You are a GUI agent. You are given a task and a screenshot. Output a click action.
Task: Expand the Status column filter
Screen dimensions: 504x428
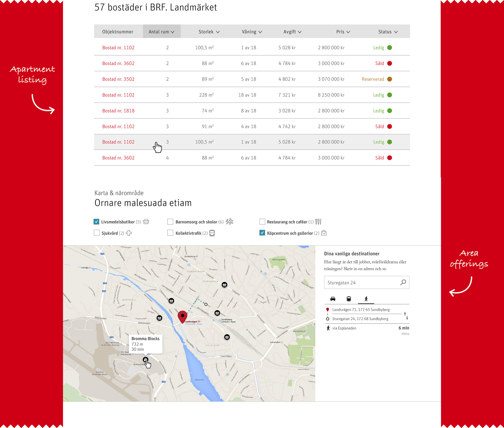tap(388, 31)
